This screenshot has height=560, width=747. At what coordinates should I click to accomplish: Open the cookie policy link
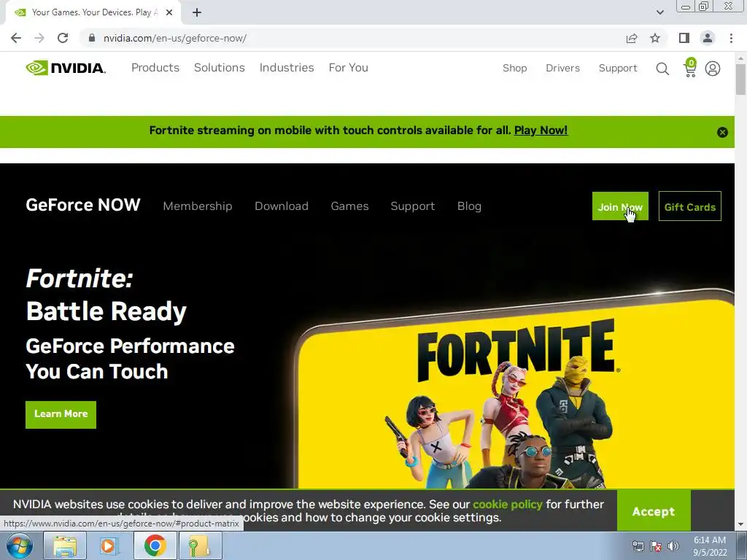[508, 505]
